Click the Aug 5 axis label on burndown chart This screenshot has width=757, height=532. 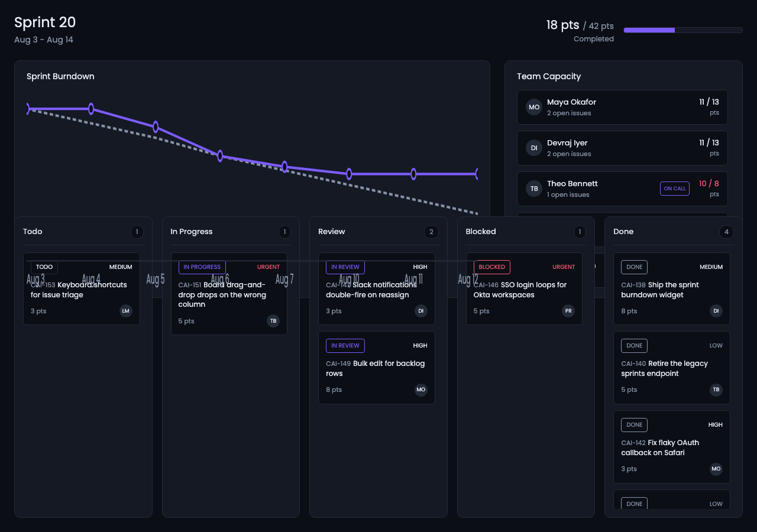click(156, 279)
